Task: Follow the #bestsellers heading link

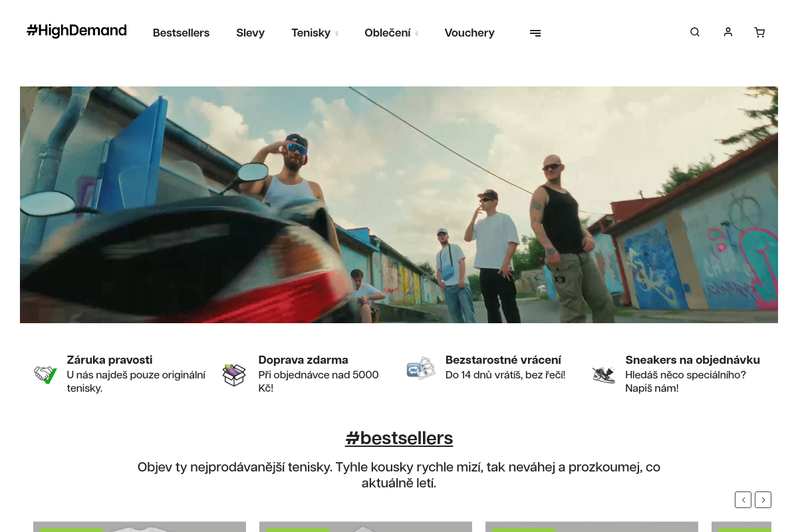Action: point(399,438)
